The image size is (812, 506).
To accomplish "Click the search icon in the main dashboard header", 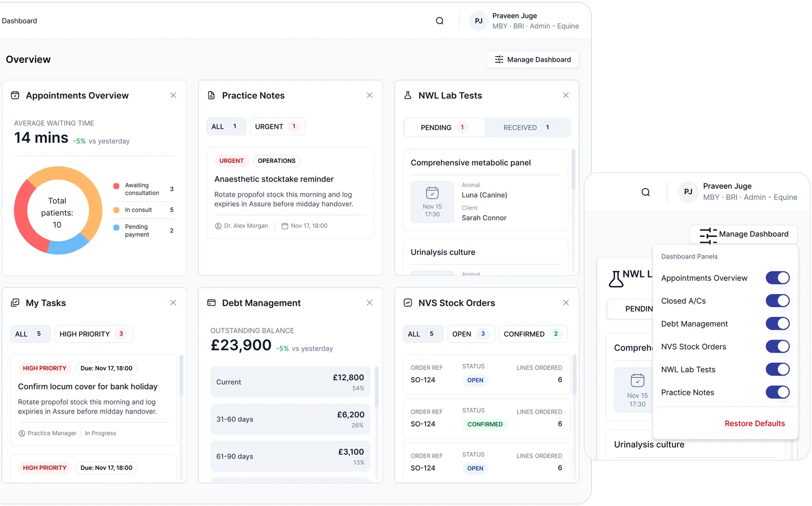I will tap(439, 21).
